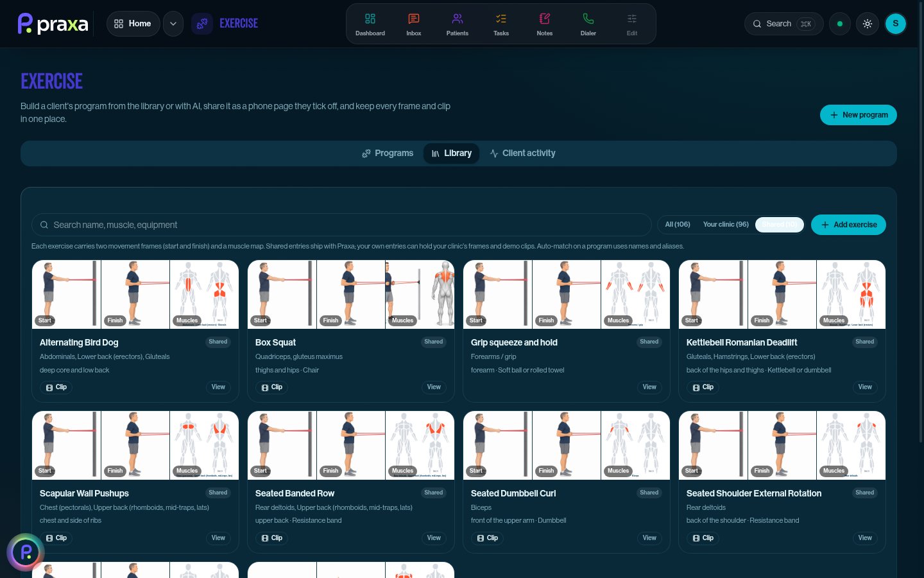Select the Library tab
Viewport: 924px width, 578px height.
point(451,153)
